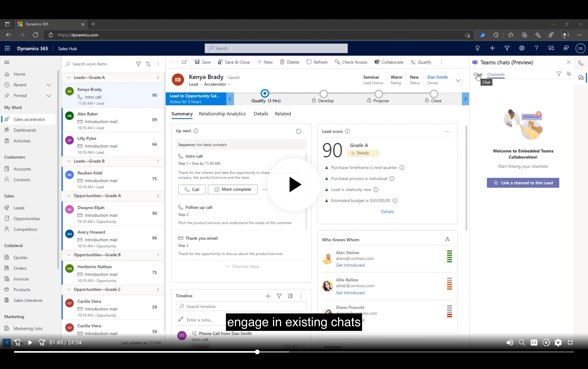This screenshot has height=369, width=588.
Task: Switch to the Chat tab in Teams panel
Action: pos(478,74)
